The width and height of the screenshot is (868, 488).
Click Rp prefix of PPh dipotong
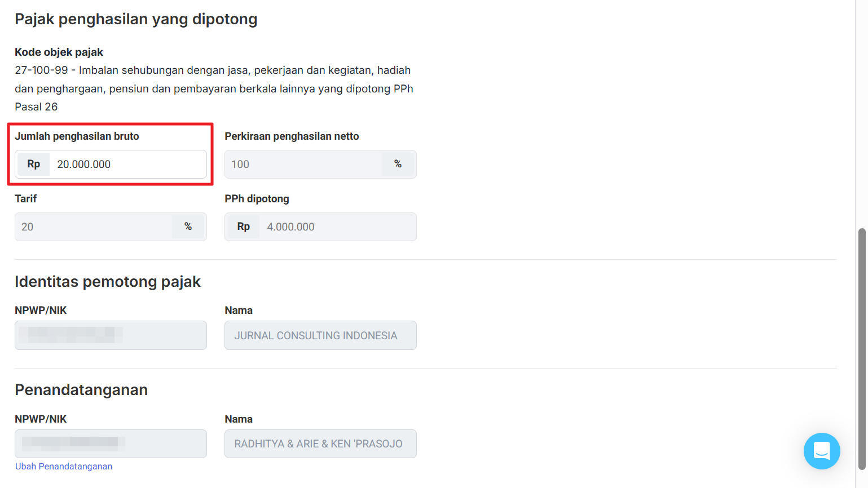(243, 227)
